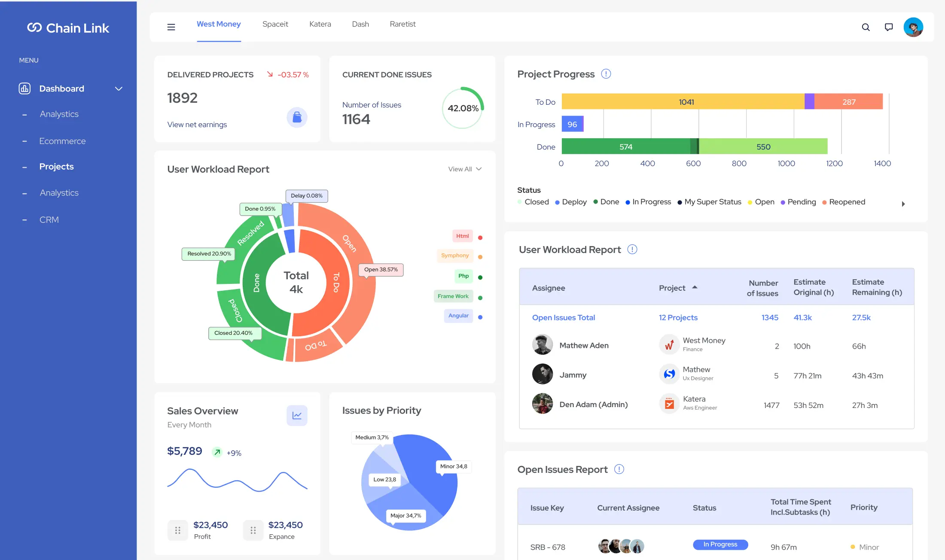945x560 pixels.
Task: Click the search magnifier icon
Action: 866,27
